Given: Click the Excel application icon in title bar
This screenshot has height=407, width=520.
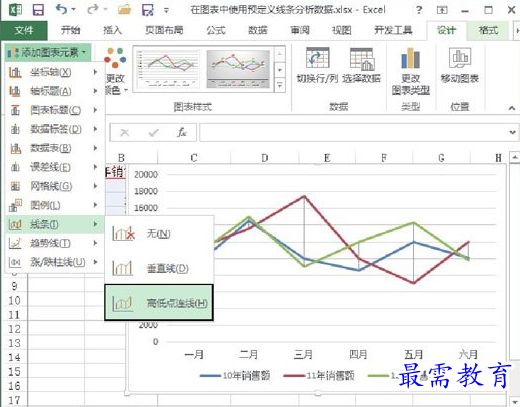Looking at the screenshot, I should (x=15, y=10).
